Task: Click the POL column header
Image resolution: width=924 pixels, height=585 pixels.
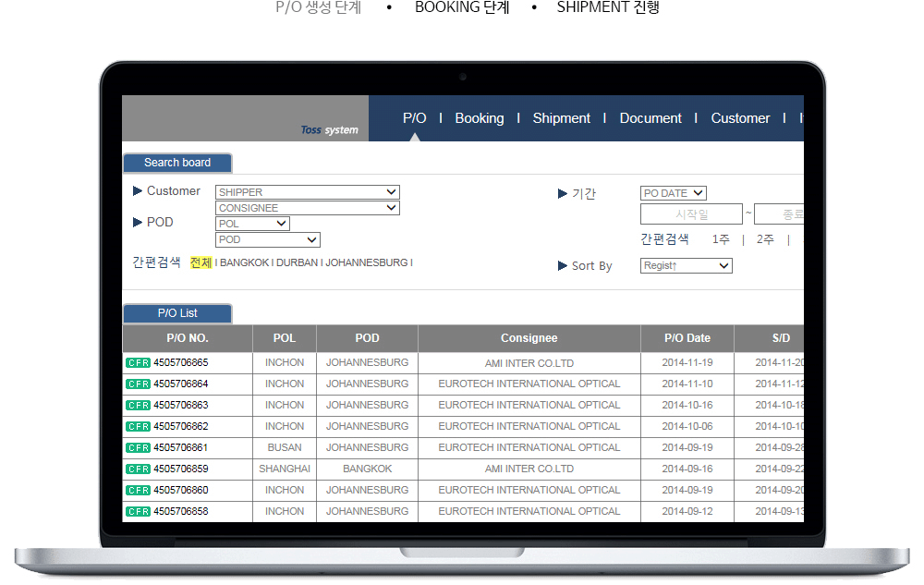Action: (285, 338)
